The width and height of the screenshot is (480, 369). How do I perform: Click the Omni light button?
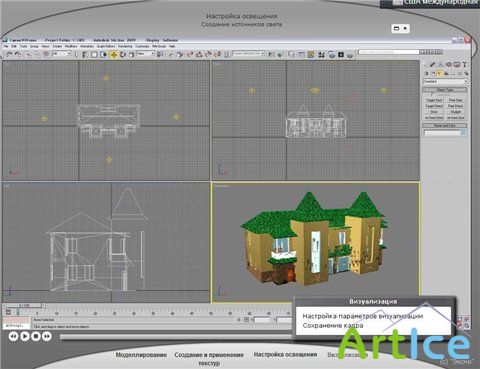434,112
